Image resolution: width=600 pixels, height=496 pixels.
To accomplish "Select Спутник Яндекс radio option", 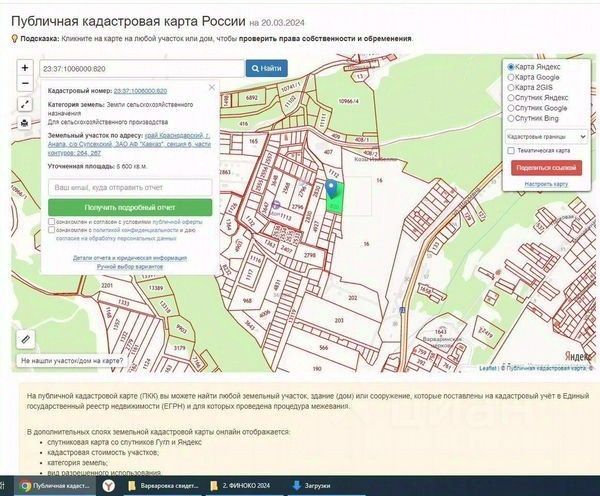I will [511, 98].
